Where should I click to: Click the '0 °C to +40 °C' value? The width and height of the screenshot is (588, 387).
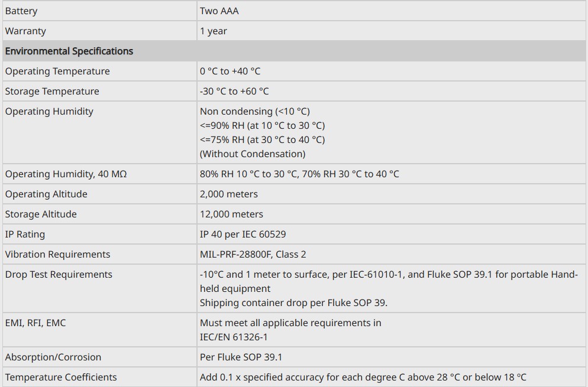click(x=230, y=71)
